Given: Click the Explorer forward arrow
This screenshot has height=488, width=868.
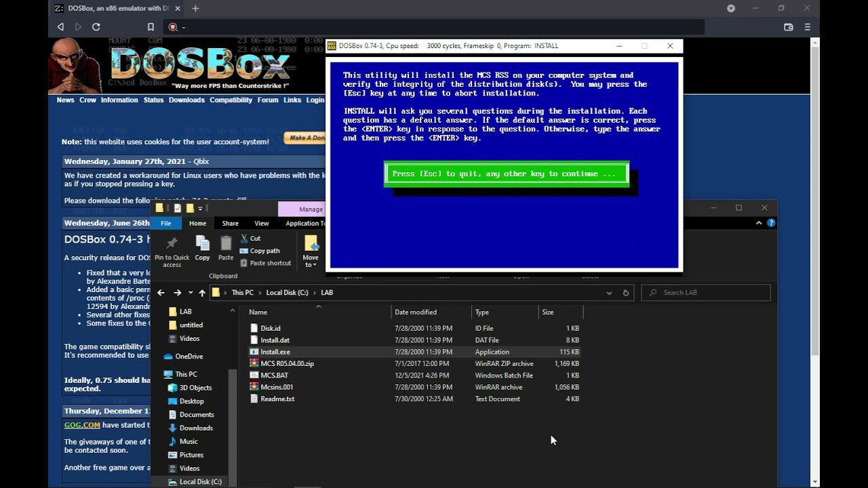Looking at the screenshot, I should (x=177, y=293).
